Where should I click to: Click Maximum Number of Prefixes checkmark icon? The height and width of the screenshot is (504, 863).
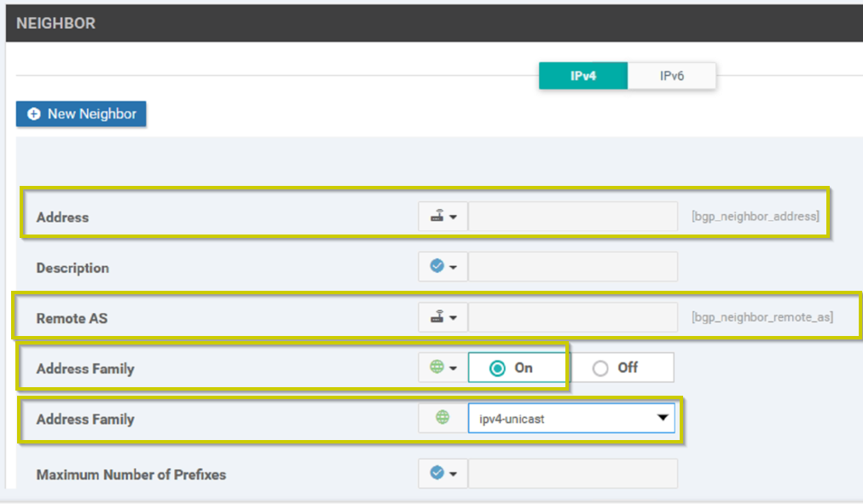tap(437, 472)
